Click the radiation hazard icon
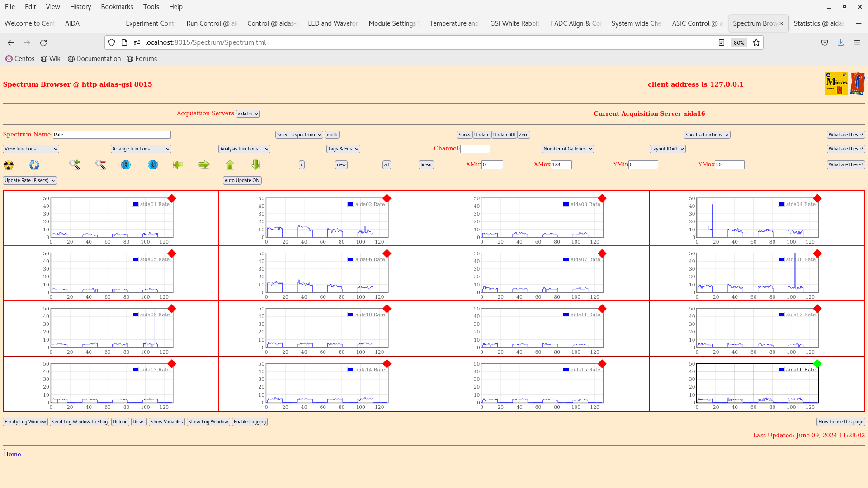Viewport: 868px width, 488px height. pyautogui.click(x=9, y=165)
